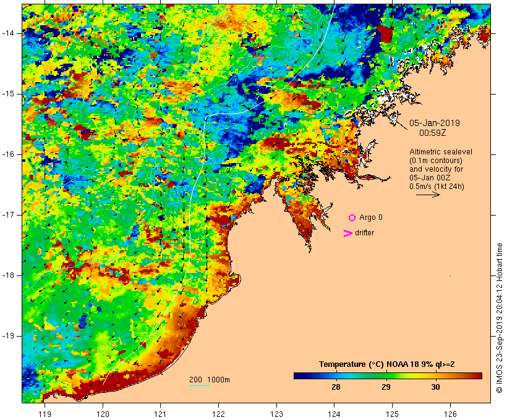Image resolution: width=507 pixels, height=420 pixels.
Task: Click the latitude label '-18'
Action: click(8, 275)
